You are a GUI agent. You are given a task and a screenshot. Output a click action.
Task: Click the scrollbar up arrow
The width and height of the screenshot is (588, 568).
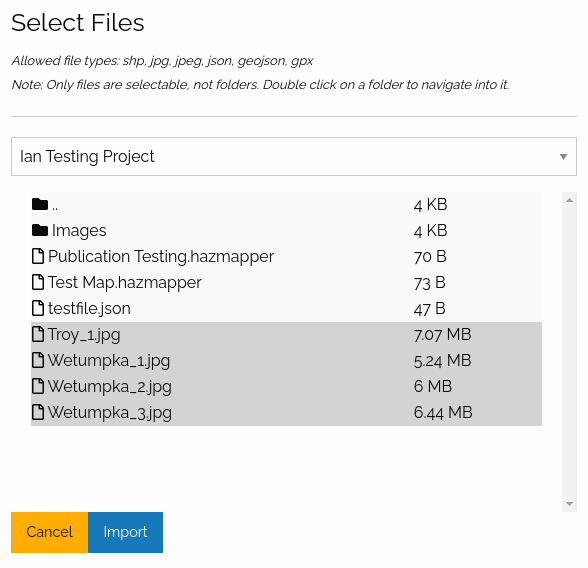[569, 200]
